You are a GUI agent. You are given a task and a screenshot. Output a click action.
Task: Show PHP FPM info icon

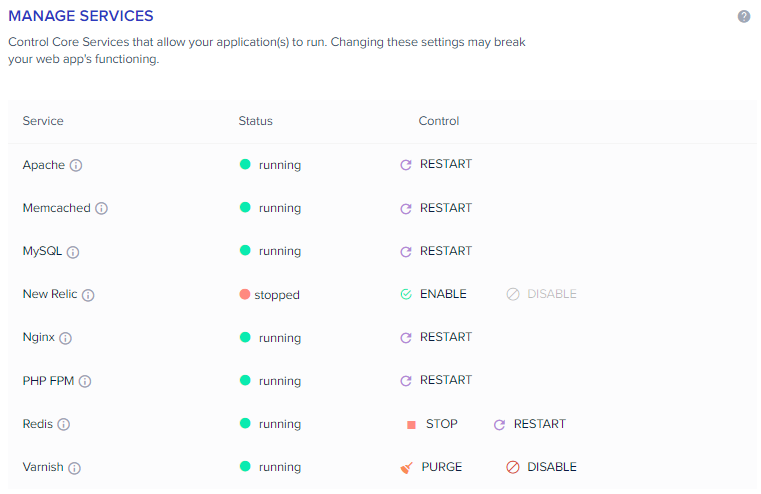(85, 381)
